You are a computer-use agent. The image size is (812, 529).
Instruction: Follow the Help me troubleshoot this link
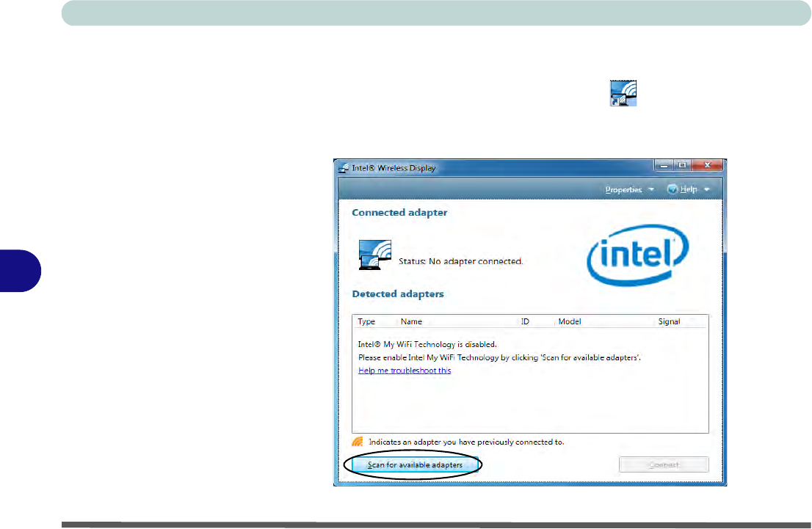pos(405,371)
